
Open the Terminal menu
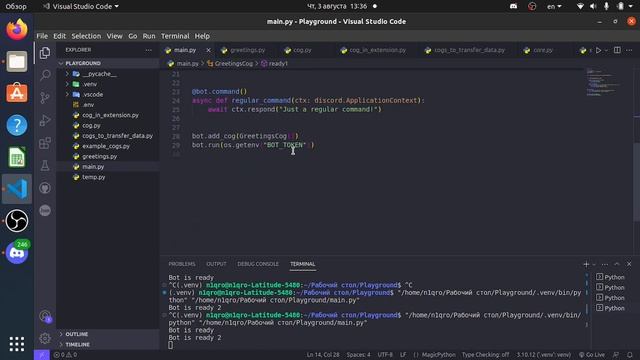[x=175, y=36]
